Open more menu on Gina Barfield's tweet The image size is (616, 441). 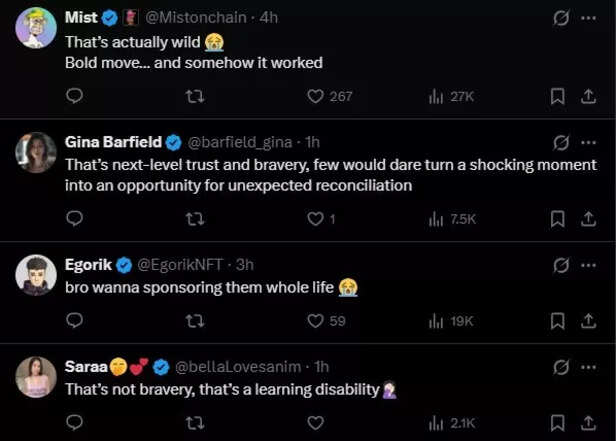588,142
